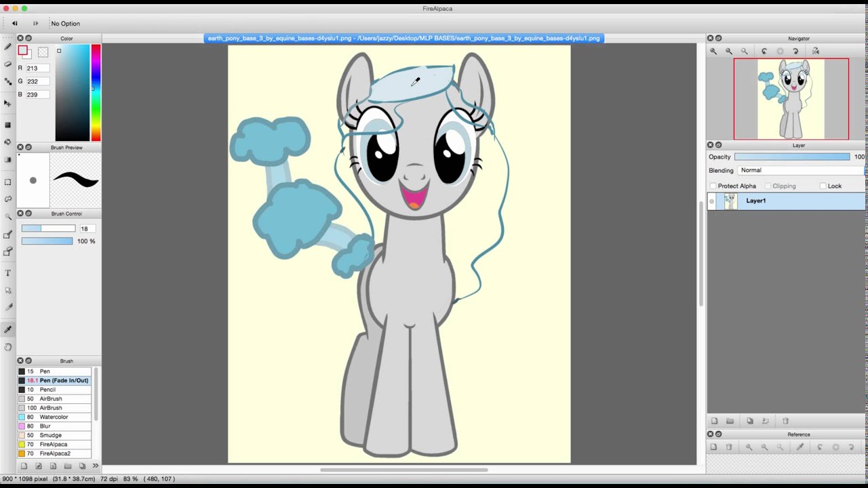
Task: Select Pencil brush
Action: pyautogui.click(x=54, y=390)
